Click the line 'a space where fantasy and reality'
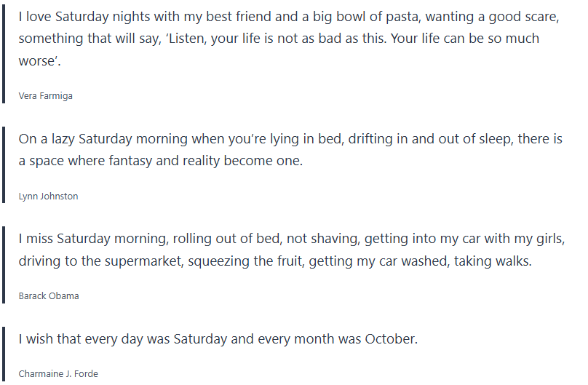 [160, 161]
